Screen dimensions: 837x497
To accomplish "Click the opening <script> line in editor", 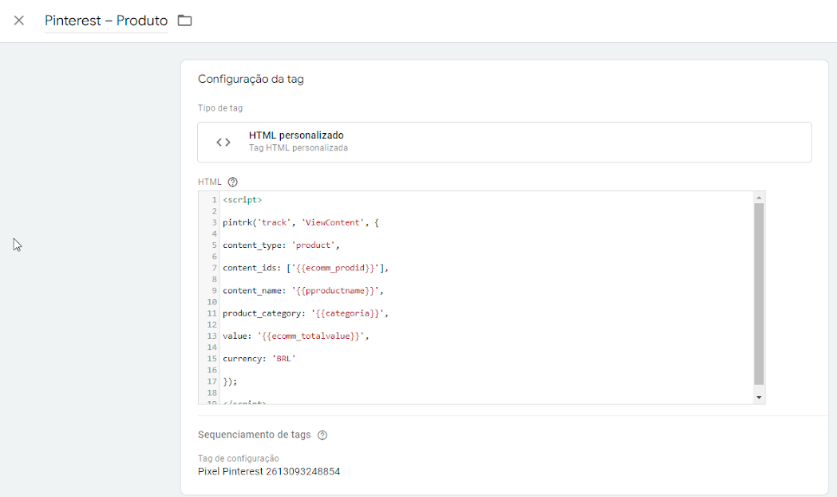I will tap(242, 200).
